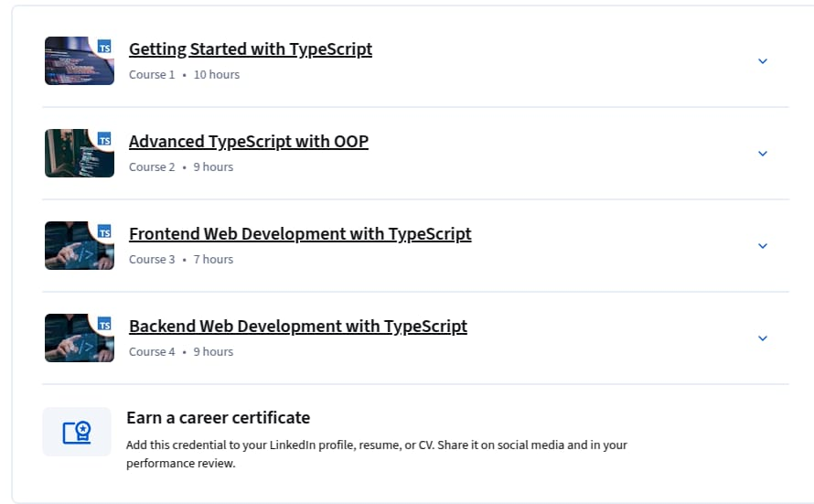Show details for Backend Web Development course

[763, 338]
